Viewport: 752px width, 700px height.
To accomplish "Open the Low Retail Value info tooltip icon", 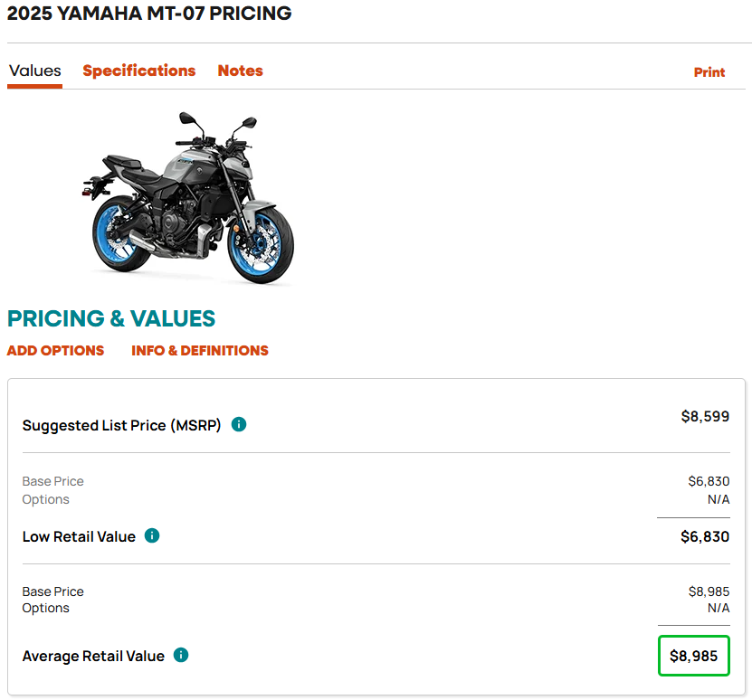I will (x=152, y=535).
